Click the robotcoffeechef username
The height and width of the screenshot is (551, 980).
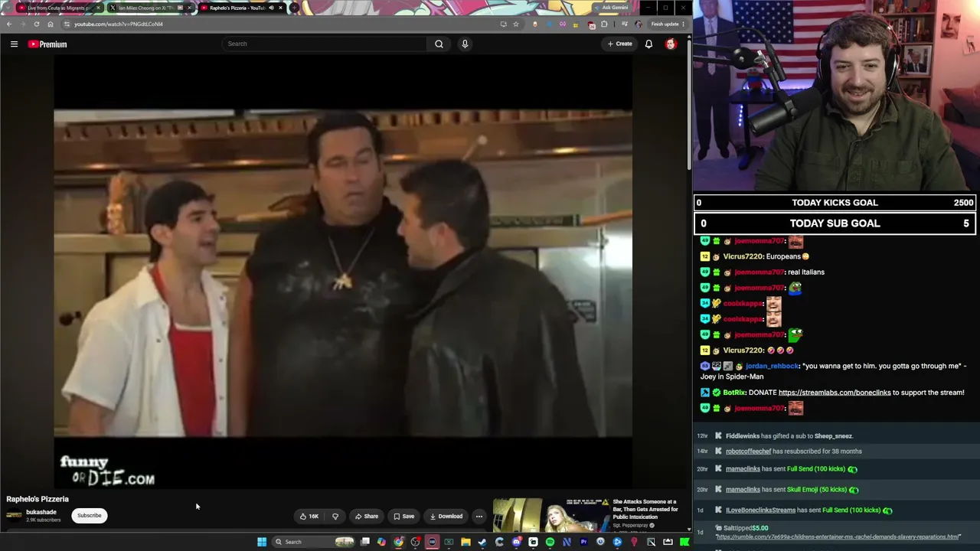[x=748, y=452]
